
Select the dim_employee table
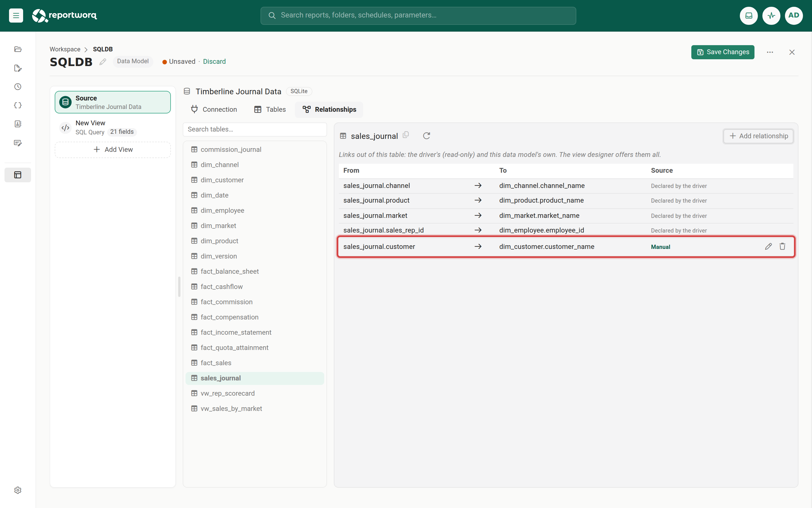click(x=255, y=210)
